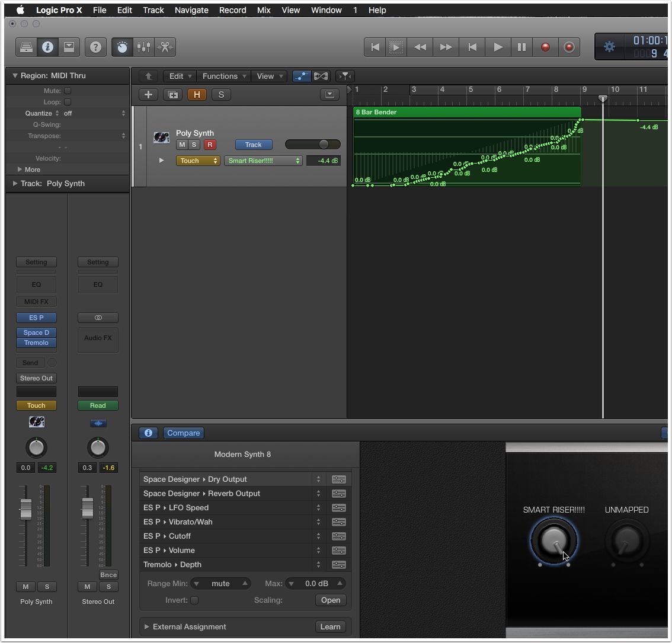Click the Record button
Viewport: 672px width, 643px height.
coord(545,47)
